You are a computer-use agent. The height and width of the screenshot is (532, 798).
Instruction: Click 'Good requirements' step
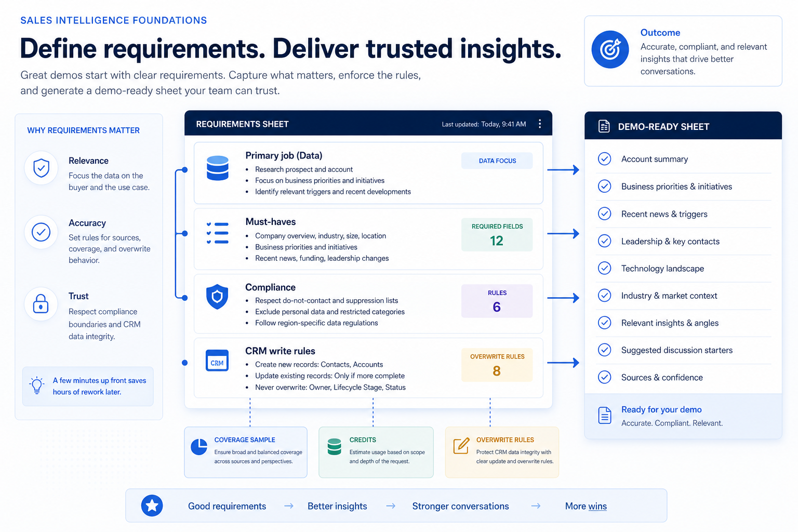click(227, 506)
